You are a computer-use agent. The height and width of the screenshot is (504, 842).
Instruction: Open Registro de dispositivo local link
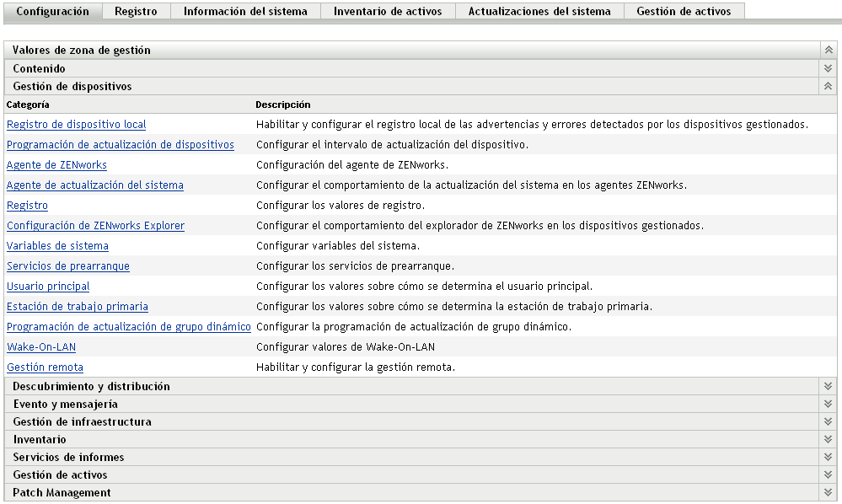(77, 125)
